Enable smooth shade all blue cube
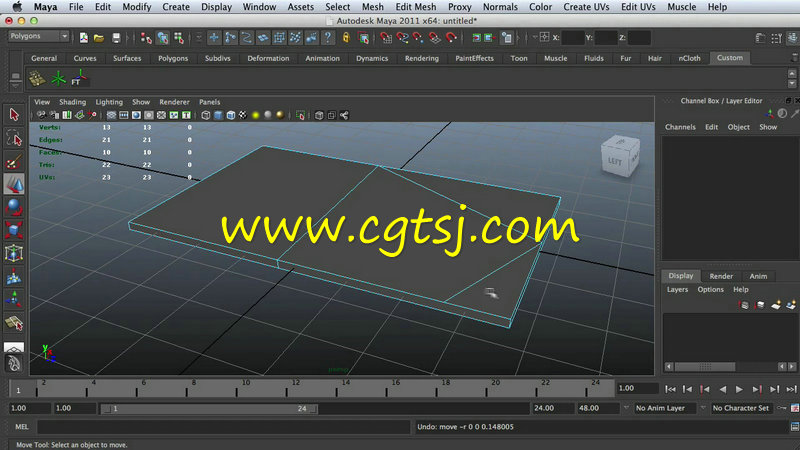The width and height of the screenshot is (800, 450). [218, 115]
